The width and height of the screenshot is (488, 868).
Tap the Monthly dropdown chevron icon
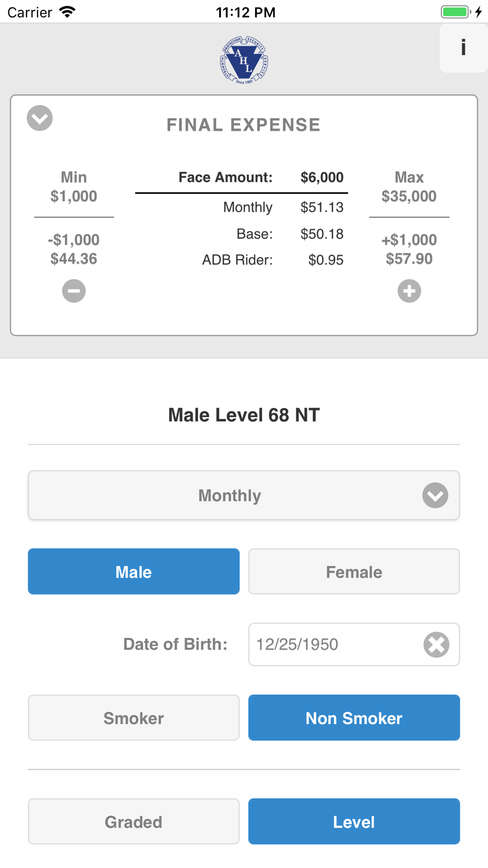tap(435, 496)
